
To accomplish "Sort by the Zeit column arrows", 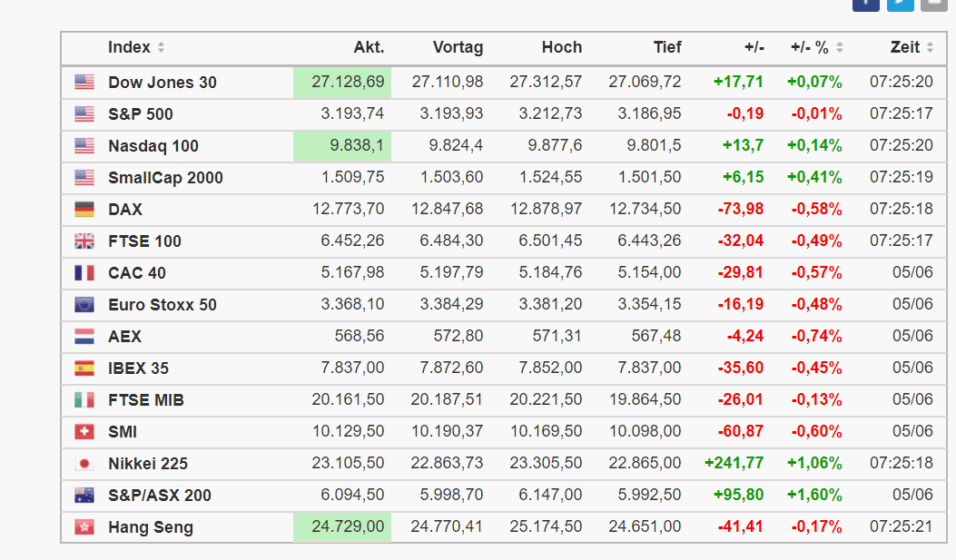I will click(x=929, y=47).
